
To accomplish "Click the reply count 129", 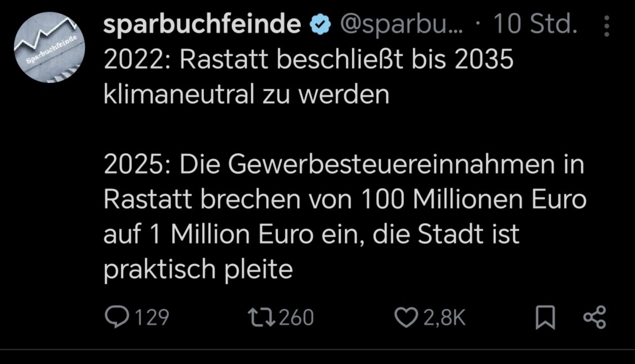I will 151,317.
